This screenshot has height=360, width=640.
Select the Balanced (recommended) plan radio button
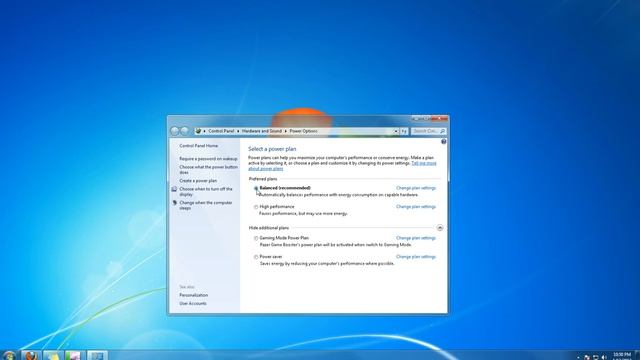(256, 189)
